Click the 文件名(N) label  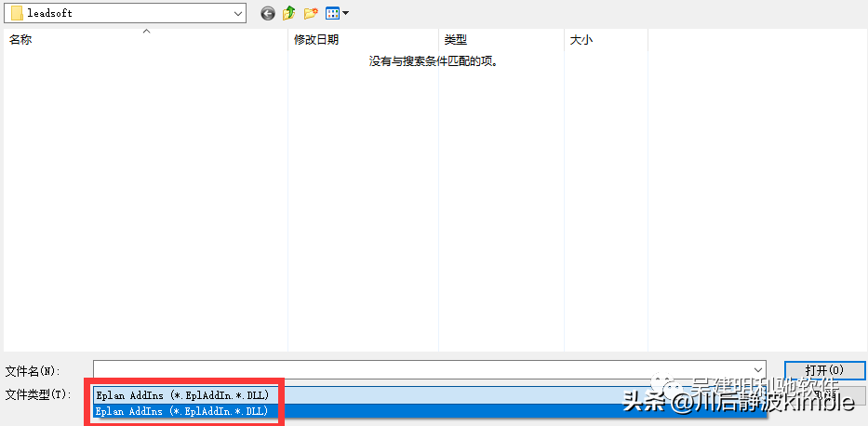(33, 371)
